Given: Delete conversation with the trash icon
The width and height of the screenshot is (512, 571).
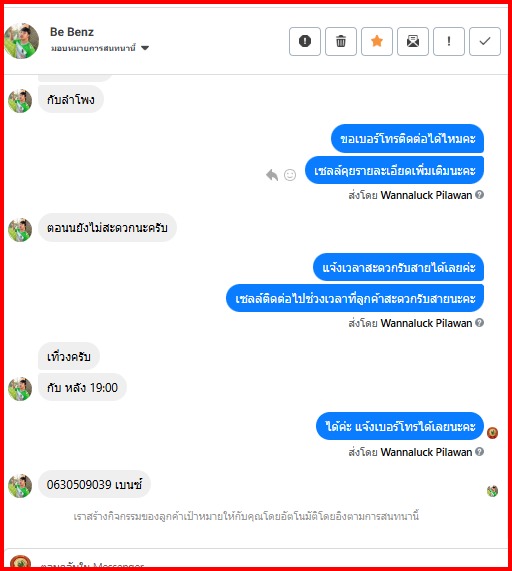Looking at the screenshot, I should click(x=341, y=41).
